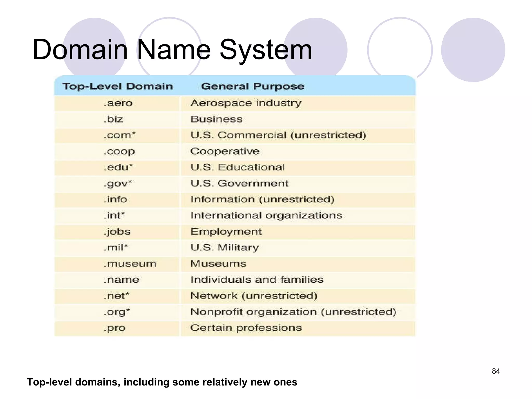Click the '.aero' domain cell
Viewport: 532px width, 399px height.
[x=117, y=104]
